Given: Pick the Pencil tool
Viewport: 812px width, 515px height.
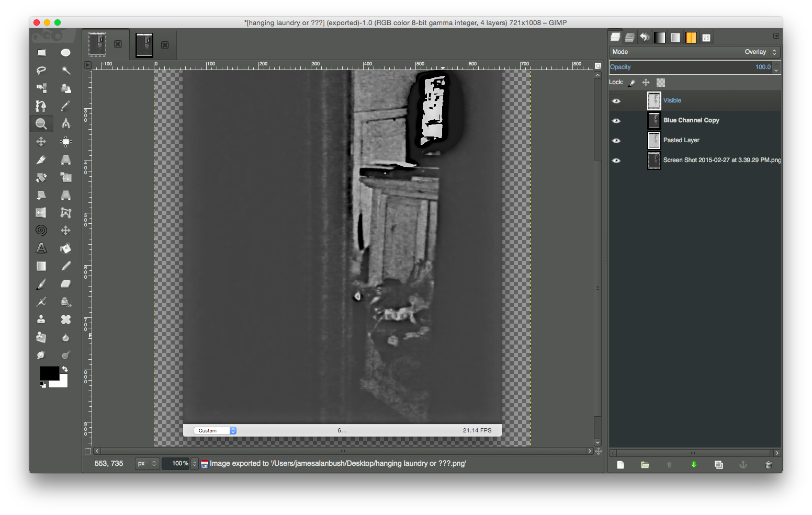Looking at the screenshot, I should [x=65, y=266].
